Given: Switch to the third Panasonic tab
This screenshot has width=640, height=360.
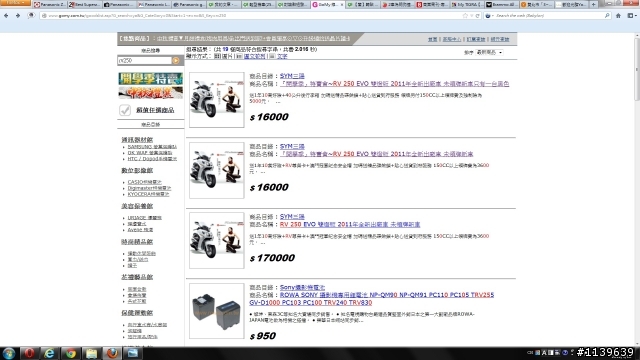Looking at the screenshot, I should tap(119, 4).
